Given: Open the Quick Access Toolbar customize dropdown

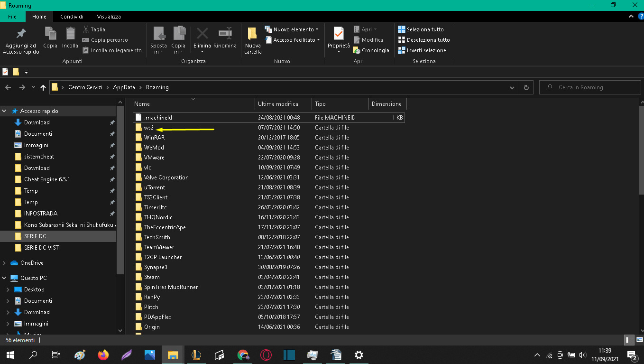Looking at the screenshot, I should pyautogui.click(x=26, y=72).
